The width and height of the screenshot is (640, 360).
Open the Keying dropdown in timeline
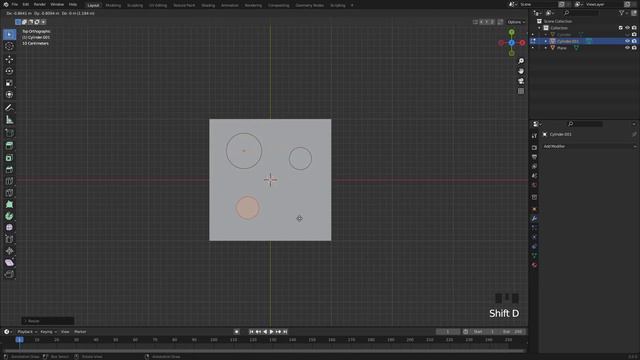point(49,332)
